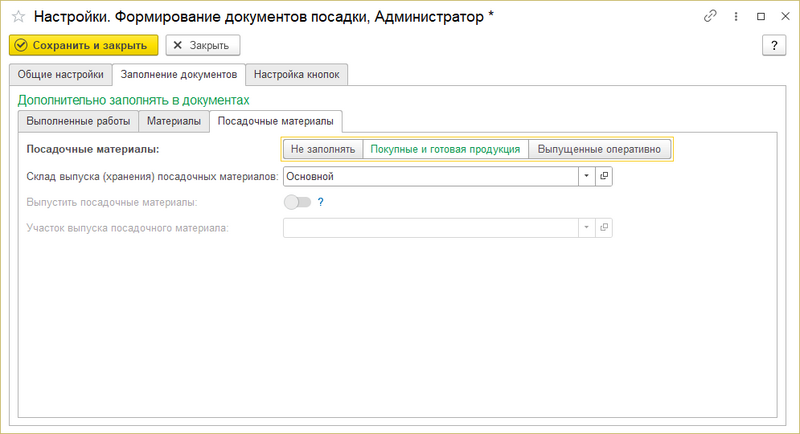
Task: Switch to 'Заполнение документов' tab
Action: pyautogui.click(x=179, y=74)
